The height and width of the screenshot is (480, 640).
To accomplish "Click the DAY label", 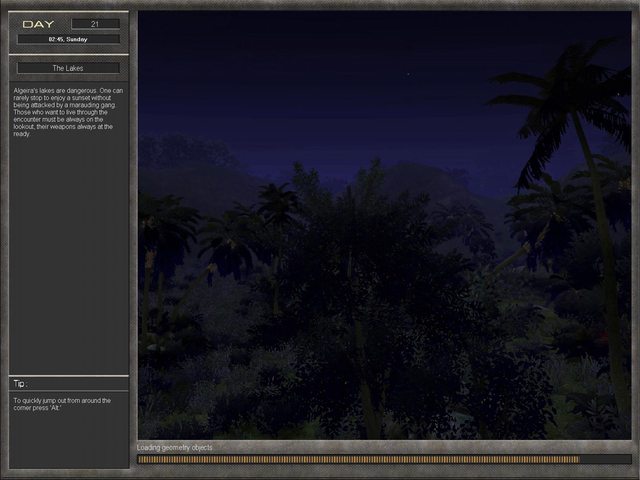I will click(x=38, y=24).
